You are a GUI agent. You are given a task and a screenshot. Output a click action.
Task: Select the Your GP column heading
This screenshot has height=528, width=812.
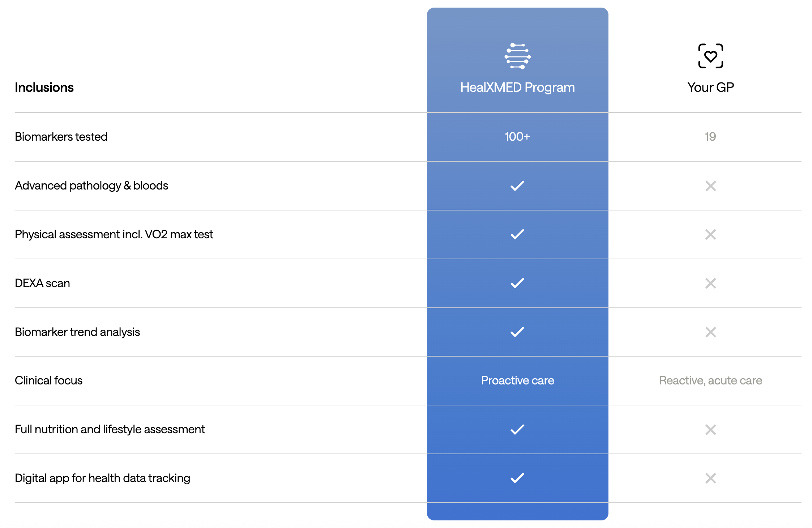tap(710, 88)
